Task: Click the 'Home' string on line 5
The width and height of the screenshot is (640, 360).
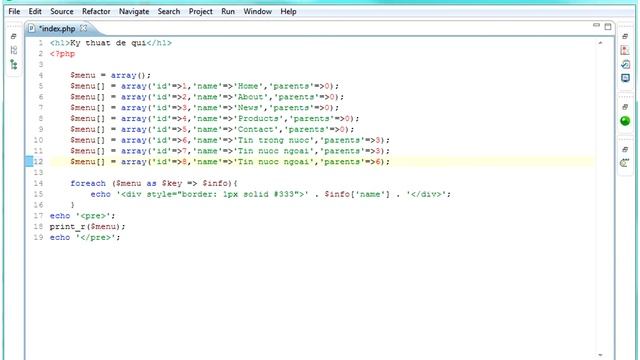Action: coord(248,86)
